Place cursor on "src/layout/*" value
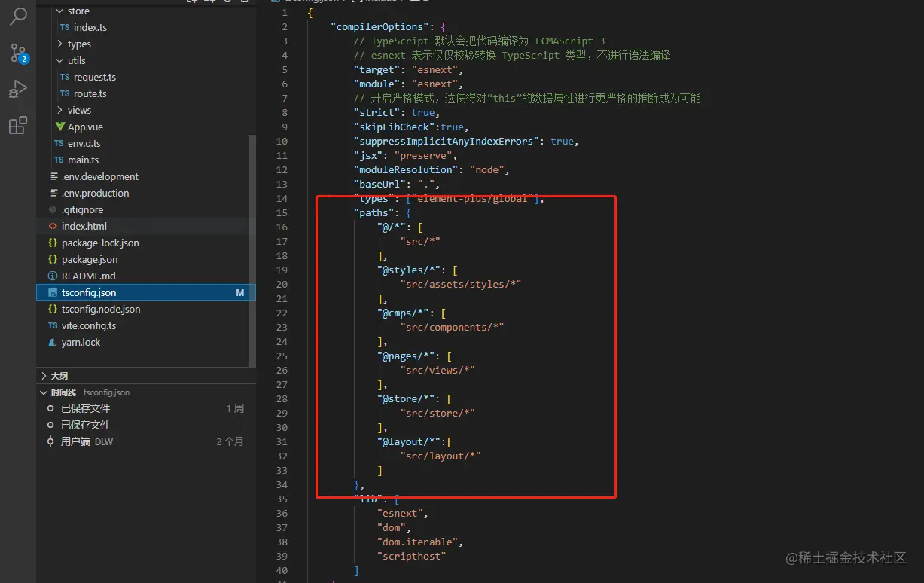924x583 pixels. click(441, 456)
